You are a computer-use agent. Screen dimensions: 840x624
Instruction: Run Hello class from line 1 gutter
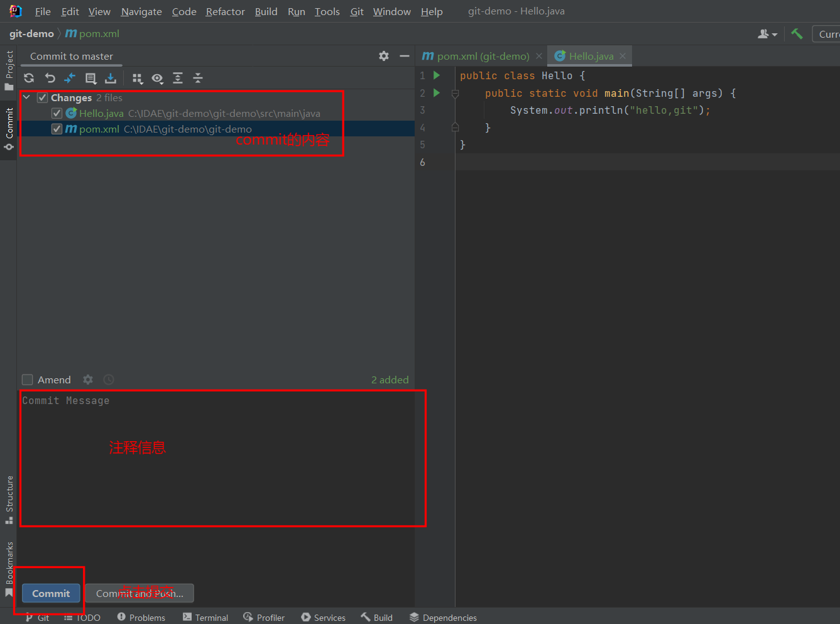coord(437,75)
